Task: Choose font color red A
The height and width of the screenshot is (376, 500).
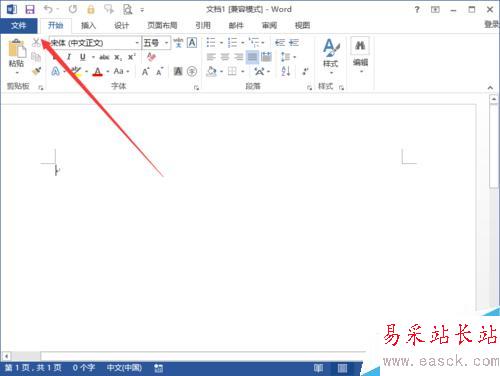Action: (x=97, y=71)
